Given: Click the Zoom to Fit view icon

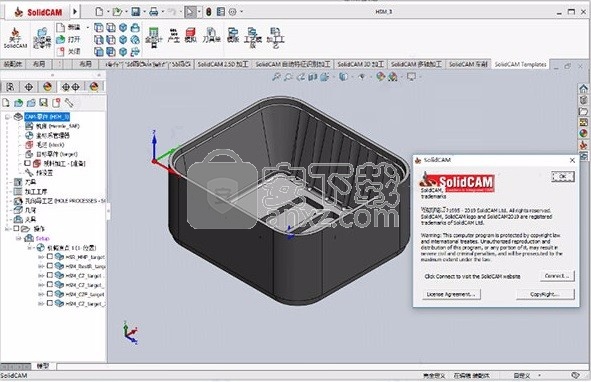Looking at the screenshot, I should pos(277,77).
